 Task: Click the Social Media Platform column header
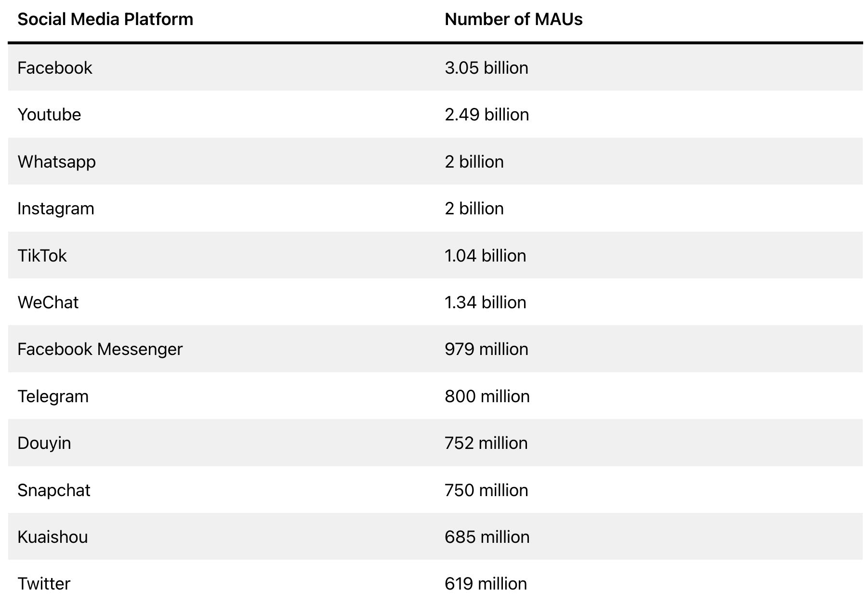(x=105, y=19)
